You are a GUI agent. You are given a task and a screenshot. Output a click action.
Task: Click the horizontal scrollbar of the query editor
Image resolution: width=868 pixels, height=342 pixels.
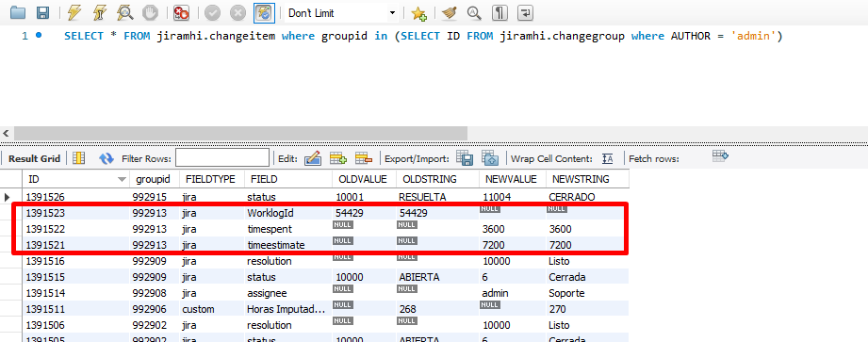coord(241,134)
